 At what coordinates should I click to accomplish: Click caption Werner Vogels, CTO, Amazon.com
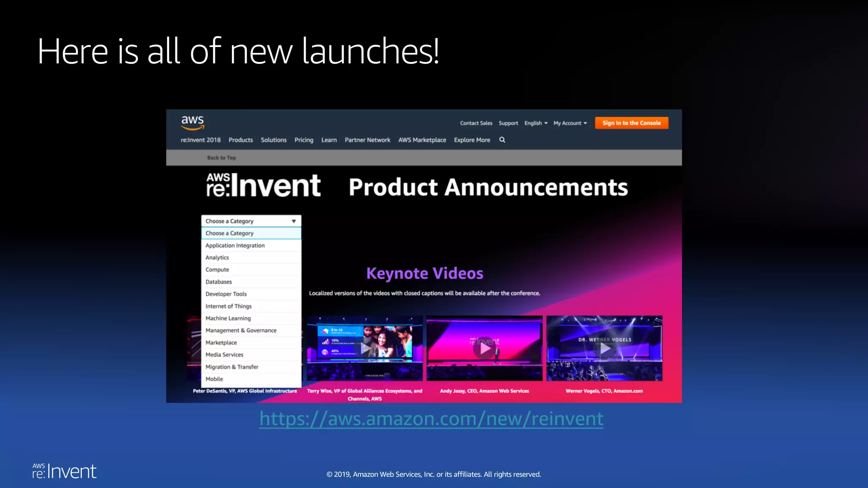(x=604, y=391)
